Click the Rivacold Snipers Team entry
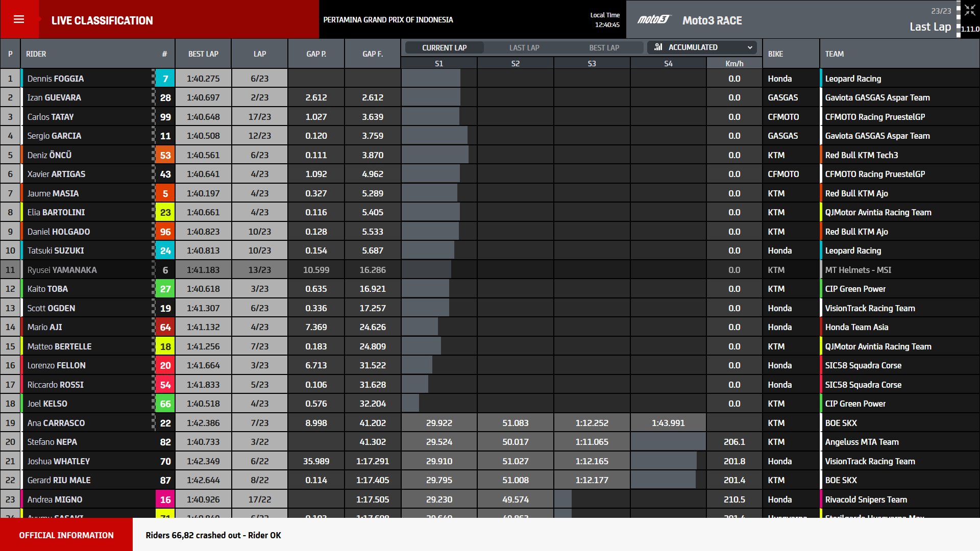The width and height of the screenshot is (980, 551). click(x=866, y=499)
